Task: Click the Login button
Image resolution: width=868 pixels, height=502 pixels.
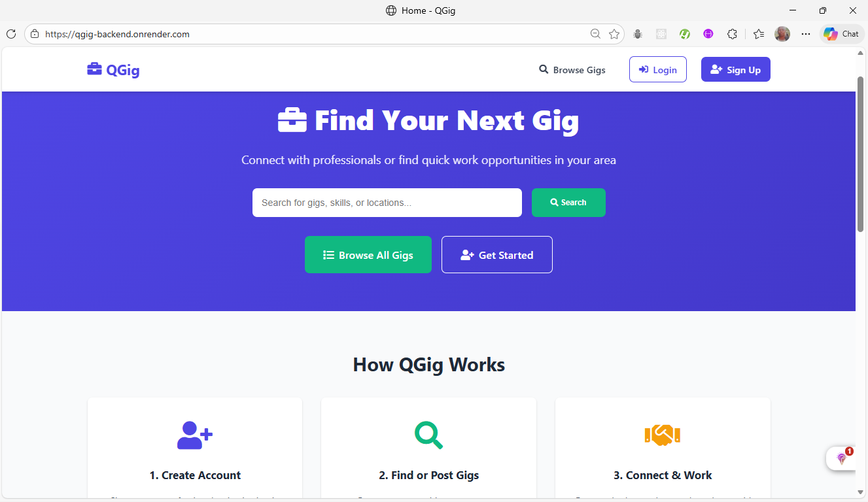Action: [658, 69]
